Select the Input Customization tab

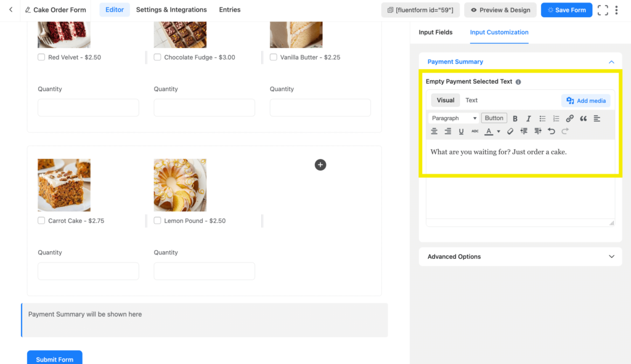pyautogui.click(x=499, y=32)
